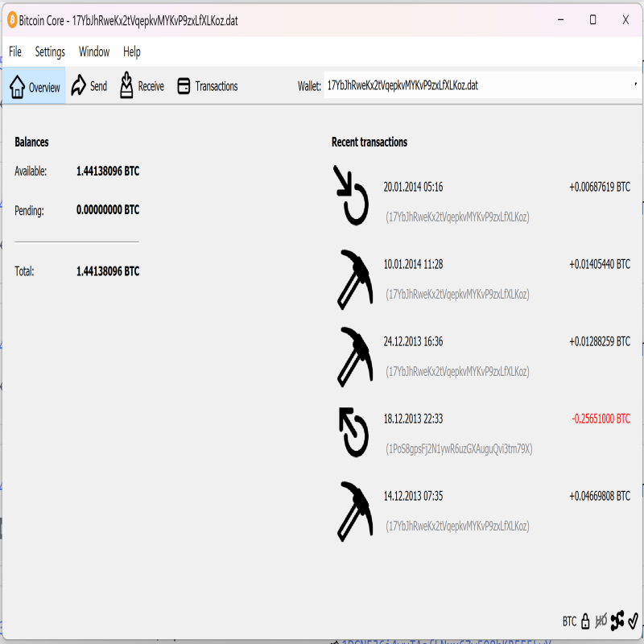Switch to the Send tab

(89, 86)
